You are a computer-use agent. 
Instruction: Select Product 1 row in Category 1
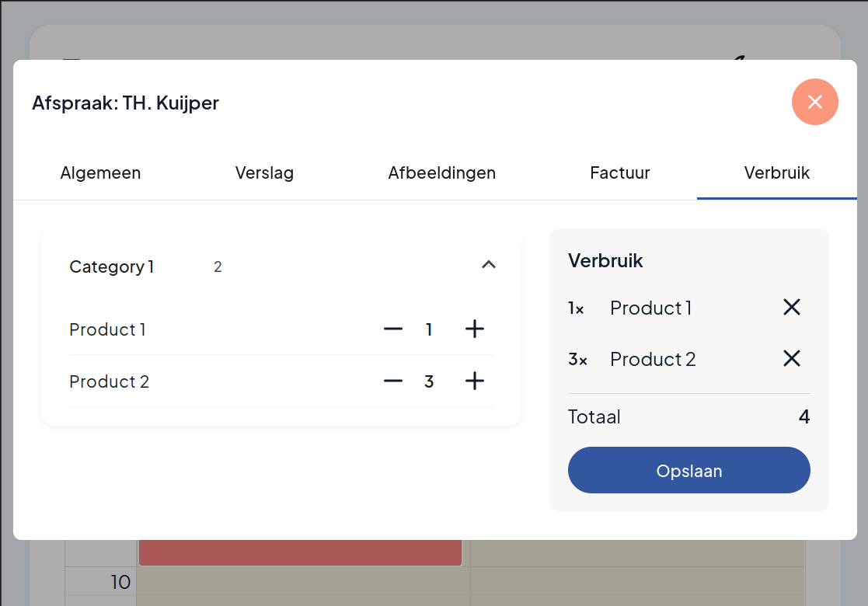[281, 329]
